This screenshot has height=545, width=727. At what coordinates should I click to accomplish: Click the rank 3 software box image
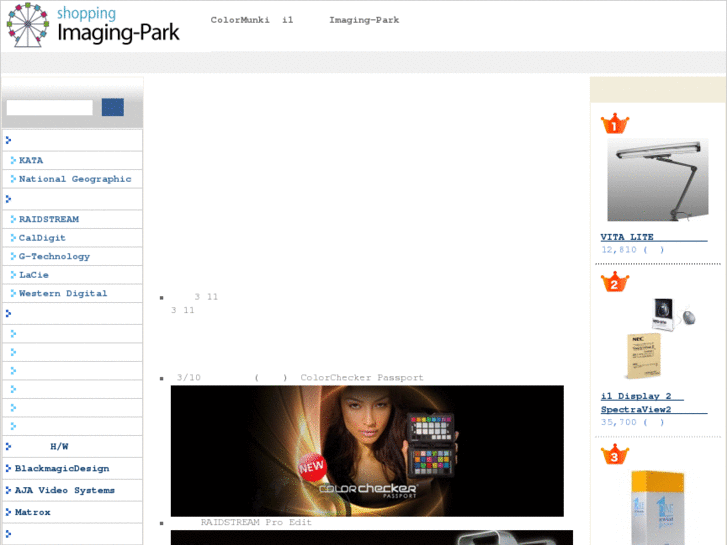pos(658,507)
